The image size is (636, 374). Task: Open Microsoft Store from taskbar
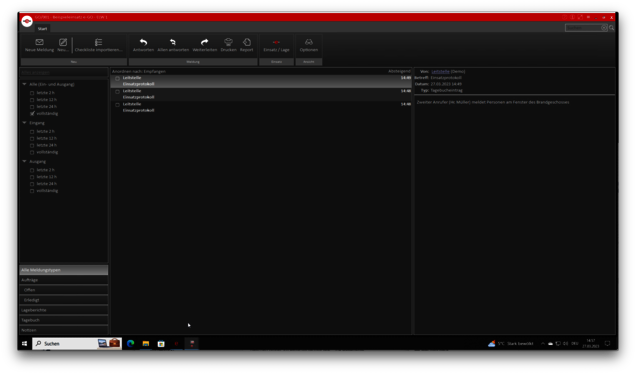(x=161, y=344)
